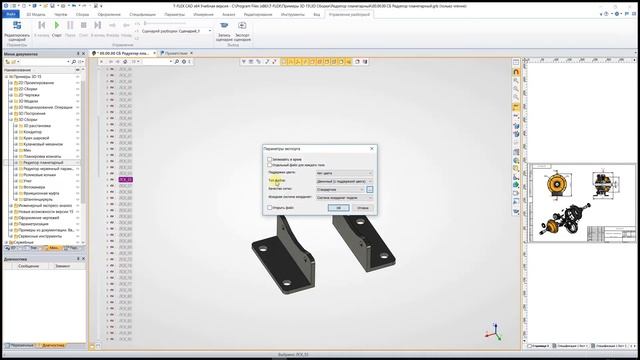The height and width of the screenshot is (360, 640).
Task: Open the Оформление ribbon tab
Action: (x=109, y=14)
